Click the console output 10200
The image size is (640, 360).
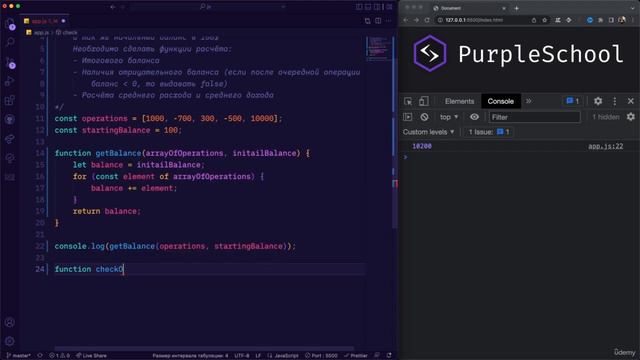[x=422, y=146]
